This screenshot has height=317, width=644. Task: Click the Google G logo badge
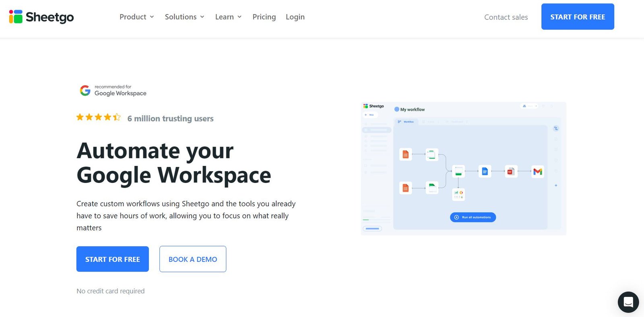(85, 90)
